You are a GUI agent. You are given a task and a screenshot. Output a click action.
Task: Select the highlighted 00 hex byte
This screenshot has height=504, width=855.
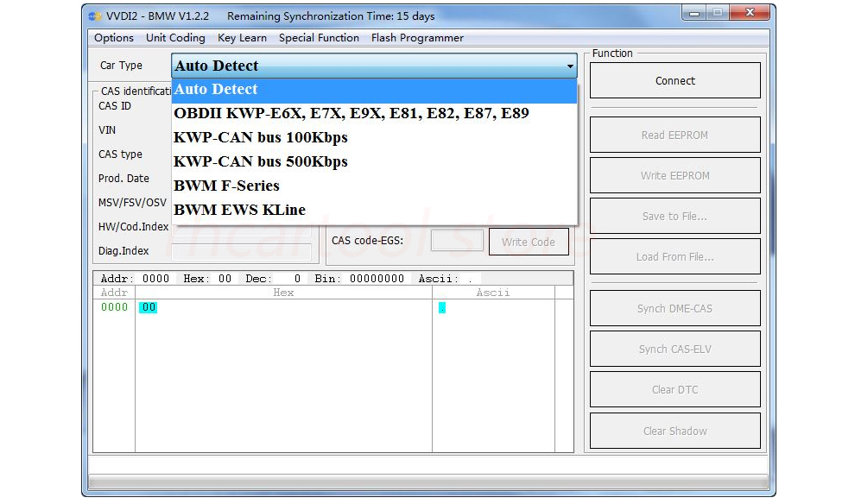[148, 307]
